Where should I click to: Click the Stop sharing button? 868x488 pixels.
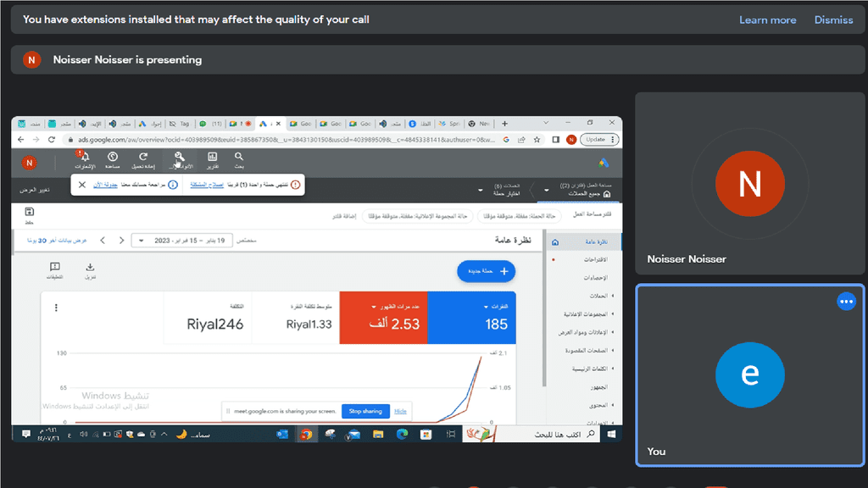(365, 411)
